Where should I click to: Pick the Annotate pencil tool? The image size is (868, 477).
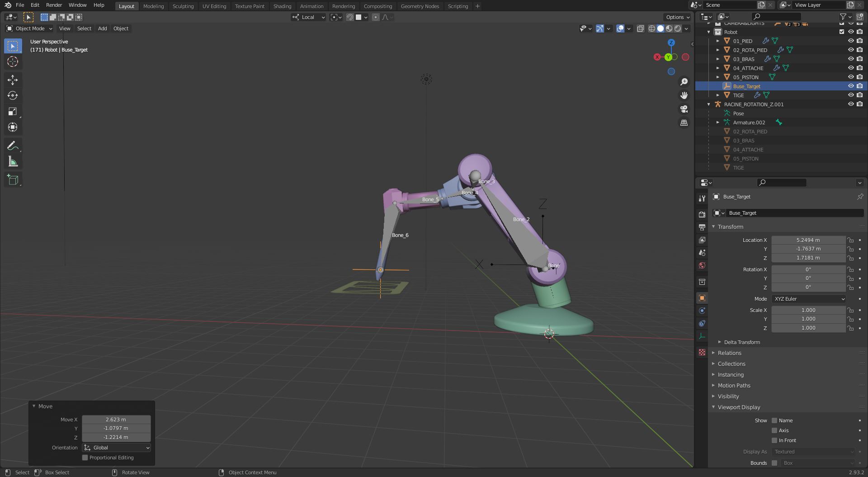click(x=13, y=146)
